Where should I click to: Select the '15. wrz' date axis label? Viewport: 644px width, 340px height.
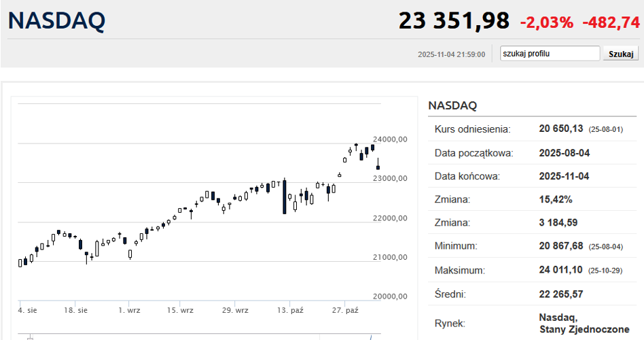coord(179,310)
